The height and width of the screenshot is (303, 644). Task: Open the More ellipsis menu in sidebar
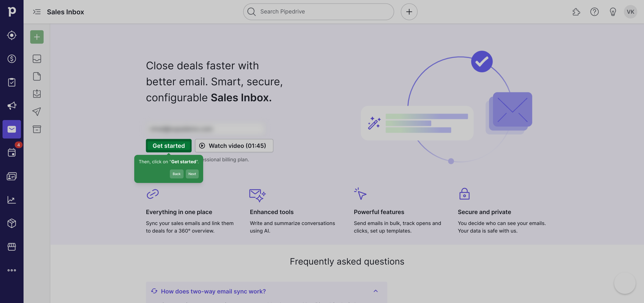coord(12,270)
